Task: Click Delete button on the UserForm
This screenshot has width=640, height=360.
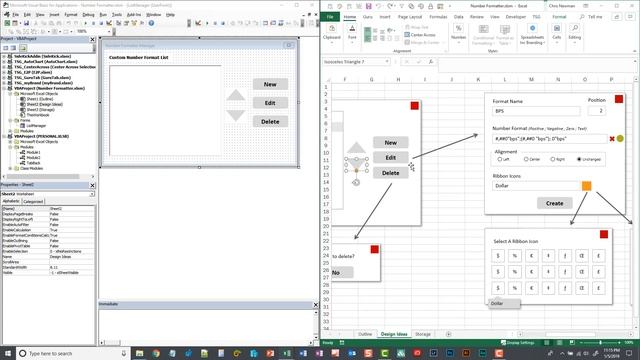Action: (x=270, y=122)
